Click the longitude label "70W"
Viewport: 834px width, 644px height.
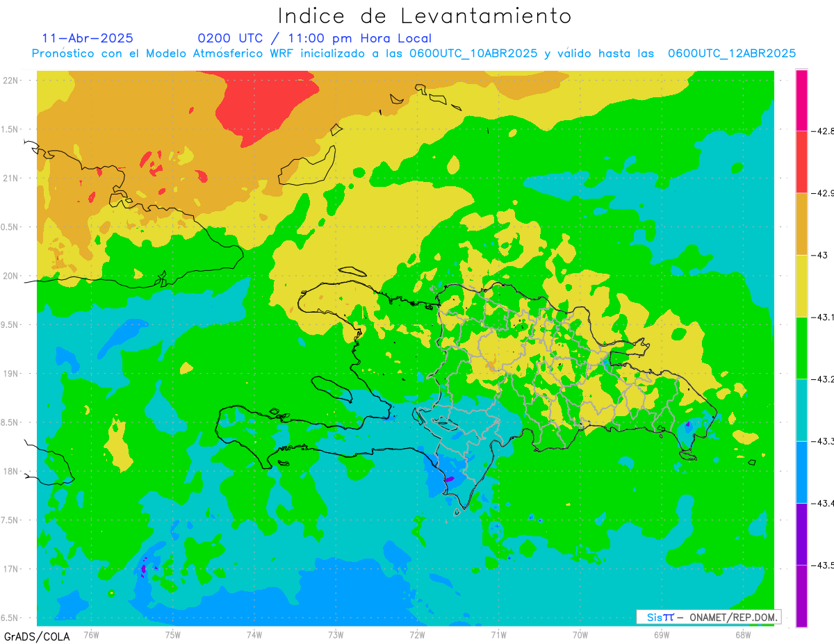(x=580, y=634)
